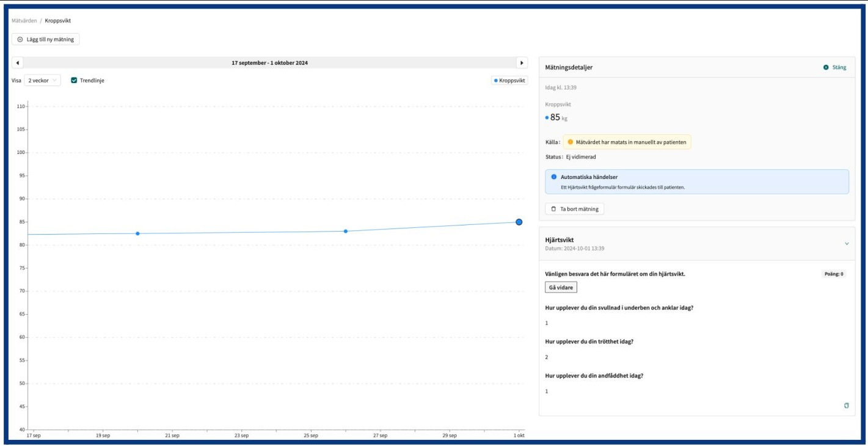This screenshot has height=446, width=868.
Task: Uncheck the Trendlinje checkbox
Action: (74, 80)
